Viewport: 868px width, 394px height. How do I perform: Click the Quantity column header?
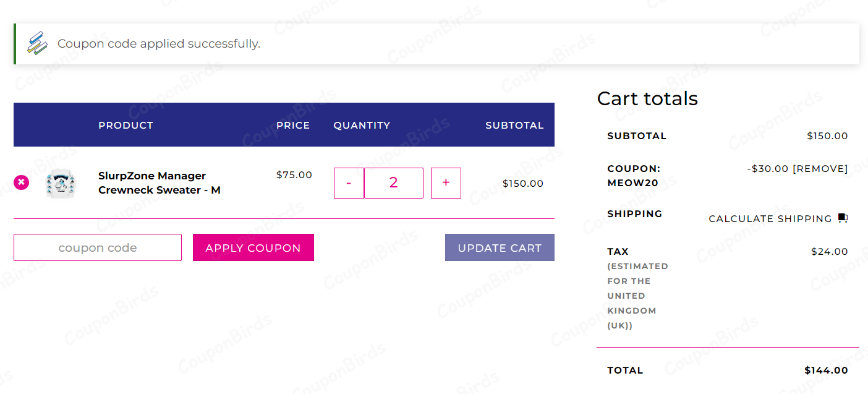(x=362, y=125)
